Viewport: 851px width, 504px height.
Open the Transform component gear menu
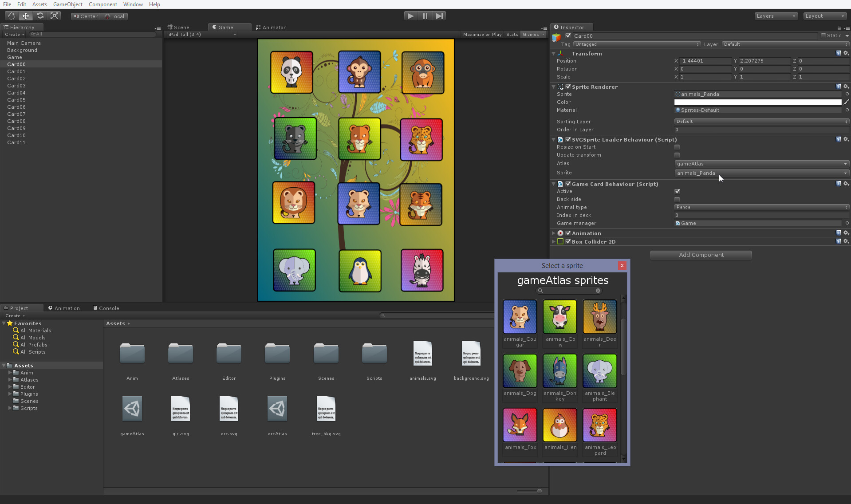point(847,53)
